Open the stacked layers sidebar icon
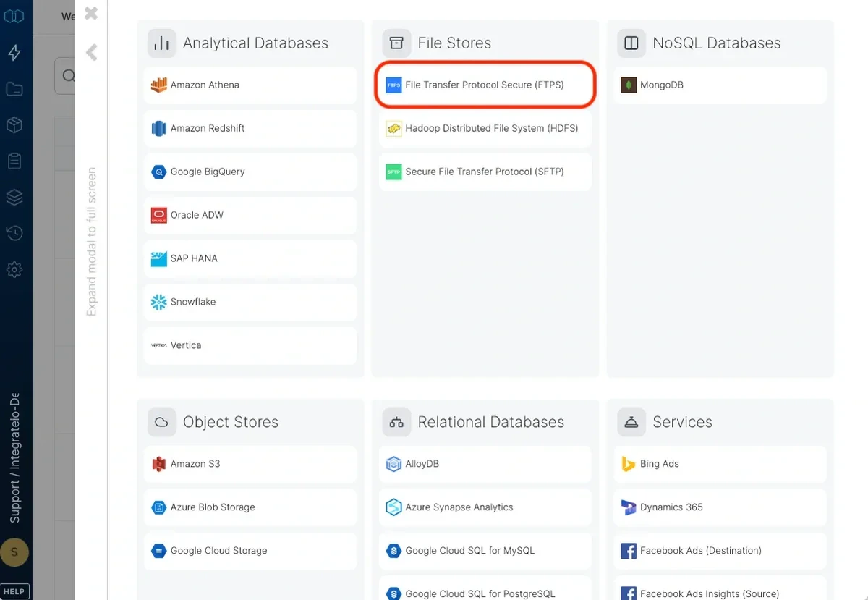868x600 pixels. 14,197
